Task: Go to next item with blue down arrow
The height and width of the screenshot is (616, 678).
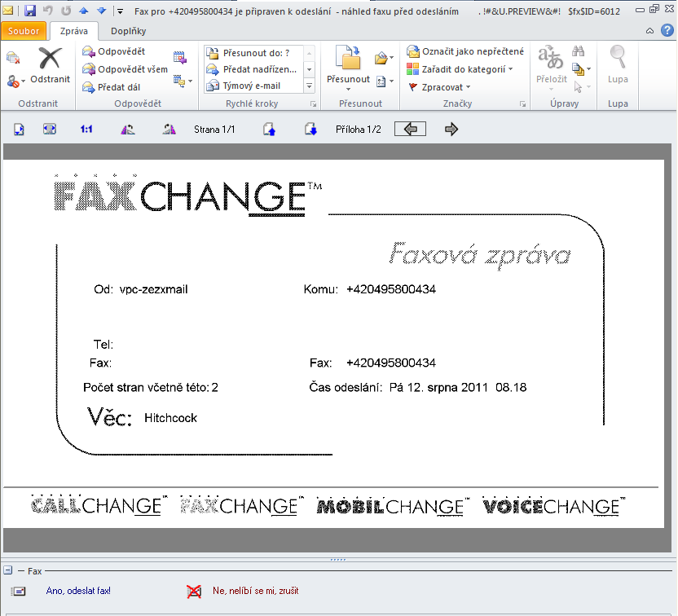Action: tap(102, 11)
